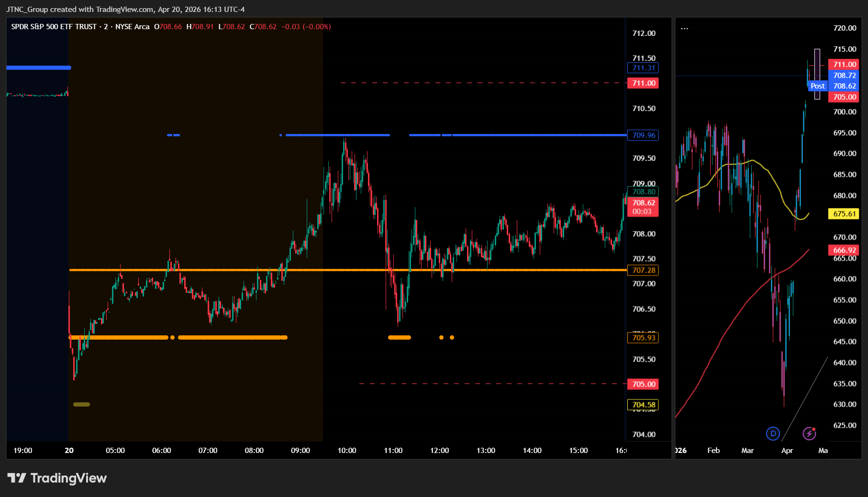Click the NYSE Arca exchange label

tap(133, 27)
